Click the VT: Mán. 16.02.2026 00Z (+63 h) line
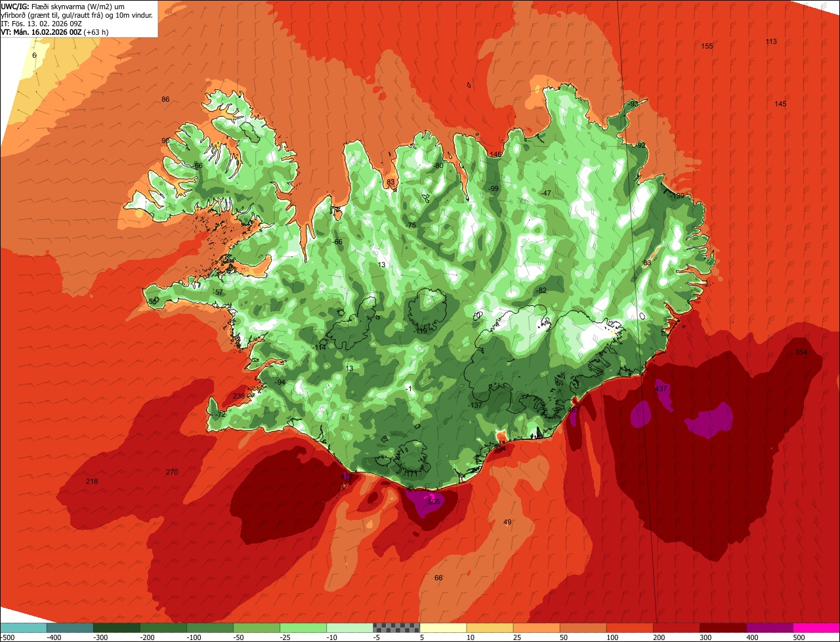Image resolution: width=840 pixels, height=642 pixels. [x=54, y=32]
